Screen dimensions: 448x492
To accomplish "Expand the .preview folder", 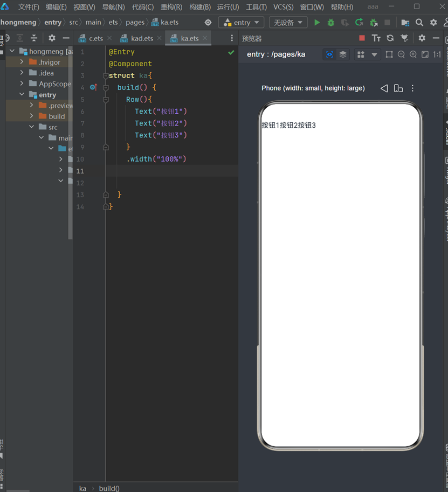I will click(31, 105).
